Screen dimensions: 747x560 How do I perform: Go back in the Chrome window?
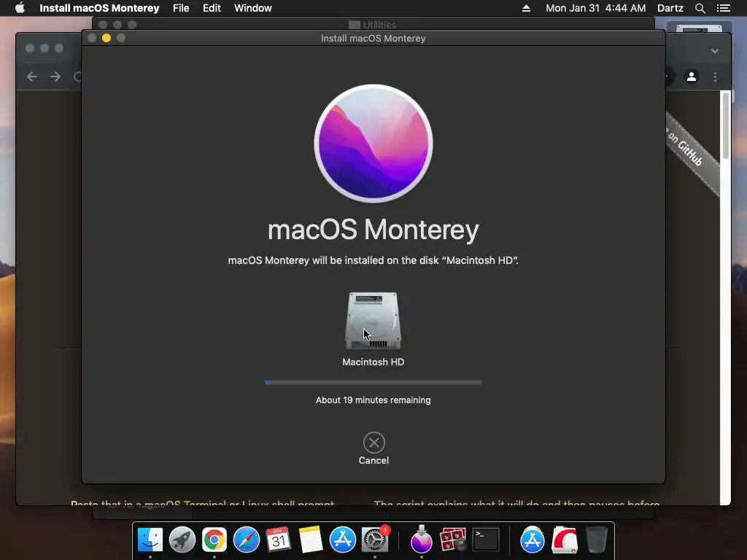pyautogui.click(x=32, y=76)
